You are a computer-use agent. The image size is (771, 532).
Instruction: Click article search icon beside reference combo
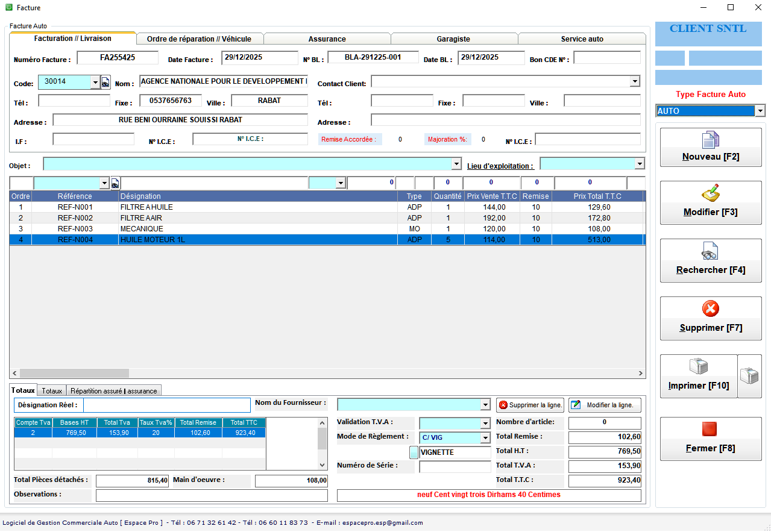pyautogui.click(x=115, y=183)
